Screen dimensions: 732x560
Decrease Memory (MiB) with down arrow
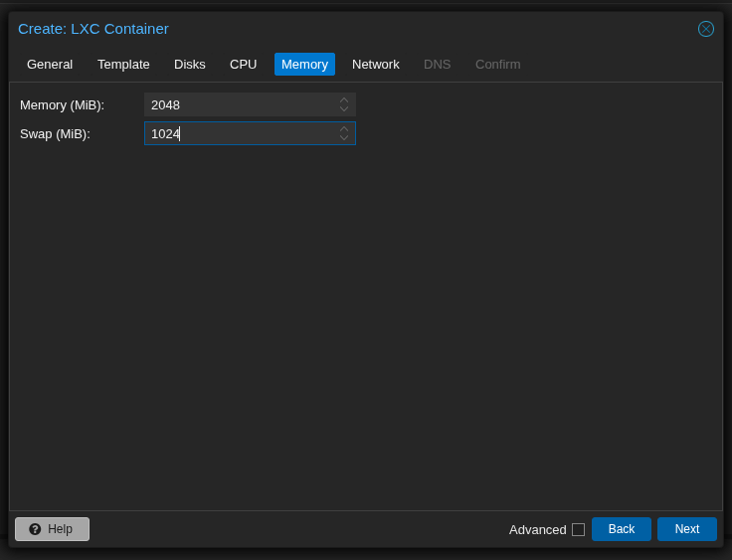coord(344,109)
